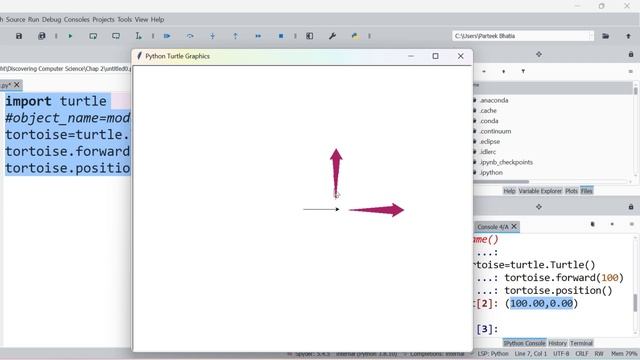Switch to the Help pane tab
Screen dimensions: 640x360
coord(509,191)
